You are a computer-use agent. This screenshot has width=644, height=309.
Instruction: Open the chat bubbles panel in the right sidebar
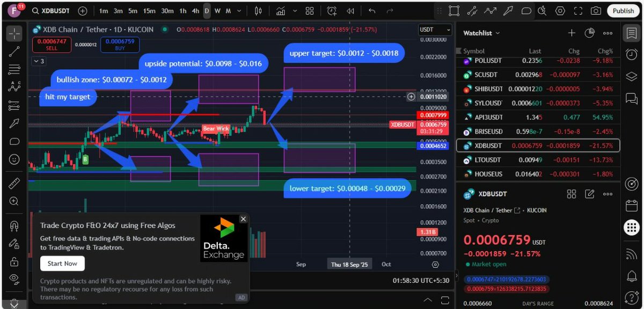[631, 98]
